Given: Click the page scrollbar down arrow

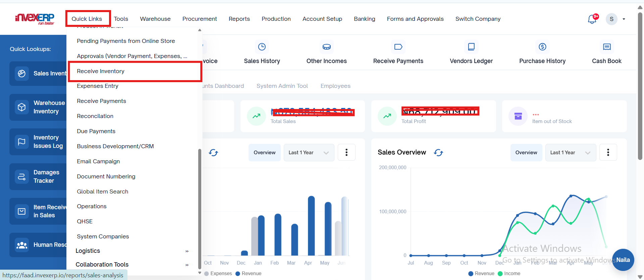Looking at the screenshot, I should coord(640,277).
